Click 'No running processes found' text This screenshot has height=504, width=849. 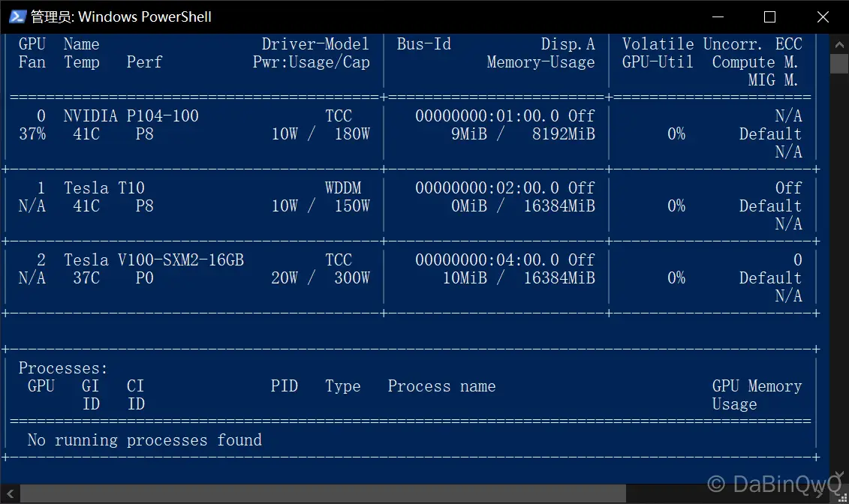click(x=145, y=439)
